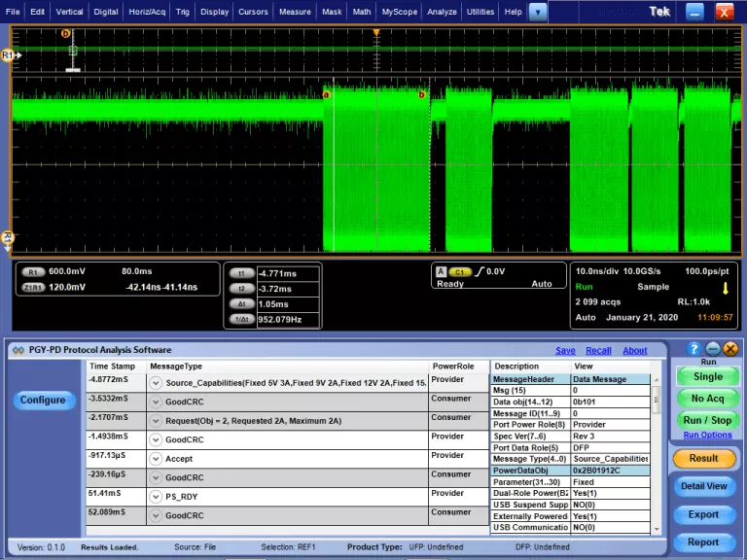Select the No Acq option

point(707,399)
